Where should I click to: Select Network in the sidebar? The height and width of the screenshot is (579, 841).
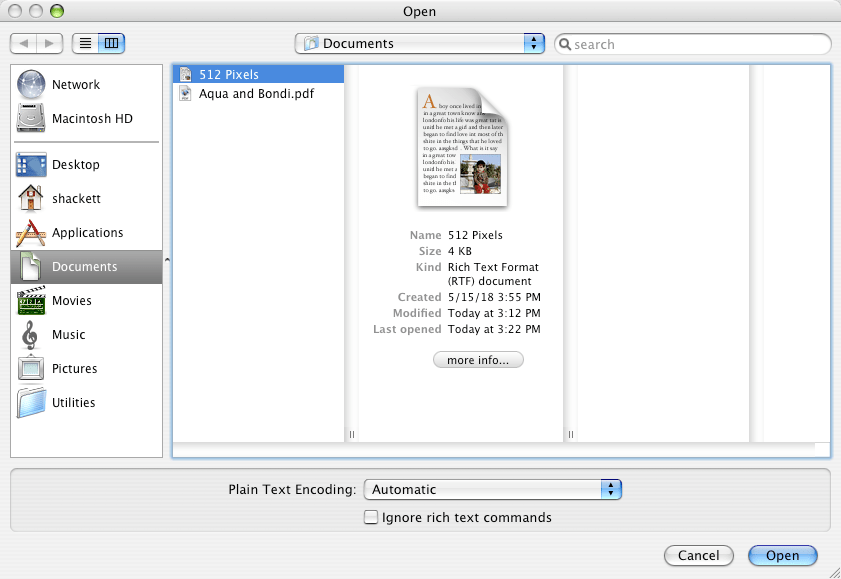click(76, 85)
